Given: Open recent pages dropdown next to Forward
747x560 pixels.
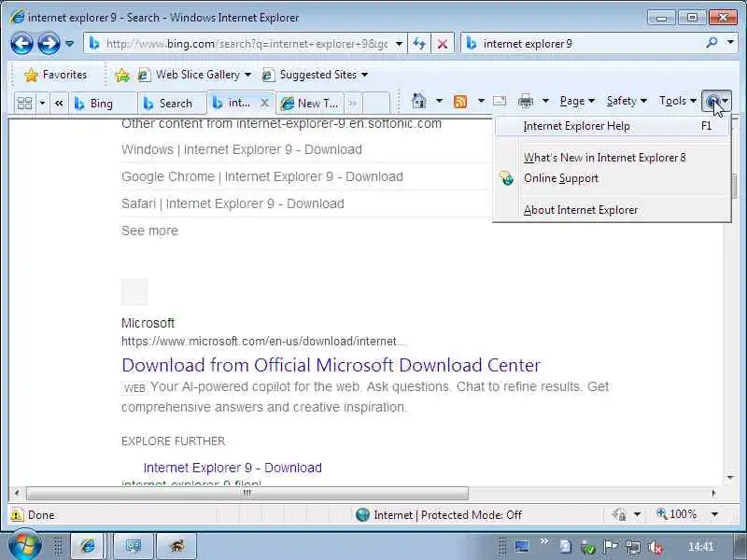Looking at the screenshot, I should point(69,44).
